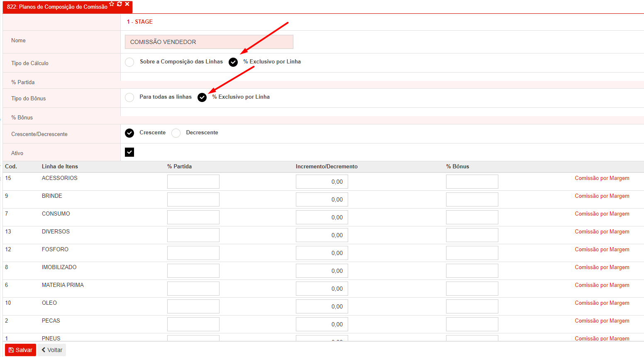Image resolution: width=644 pixels, height=357 pixels.
Task: Click % Bônus field for OLEO
Action: (x=472, y=306)
